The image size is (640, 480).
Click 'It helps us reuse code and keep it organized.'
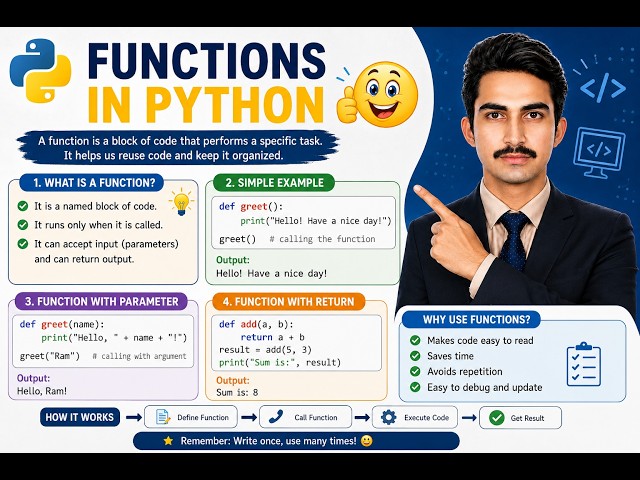173,156
